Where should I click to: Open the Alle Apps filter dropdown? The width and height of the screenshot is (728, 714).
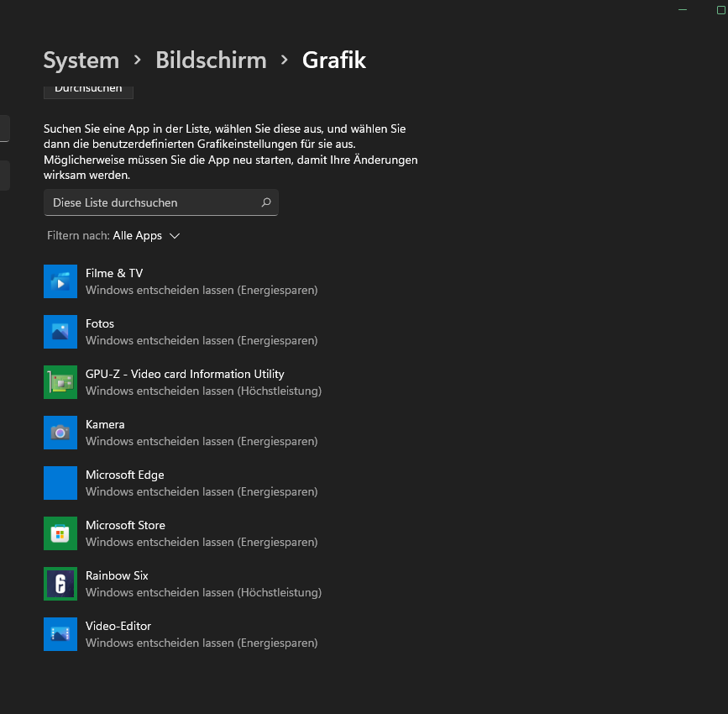146,235
